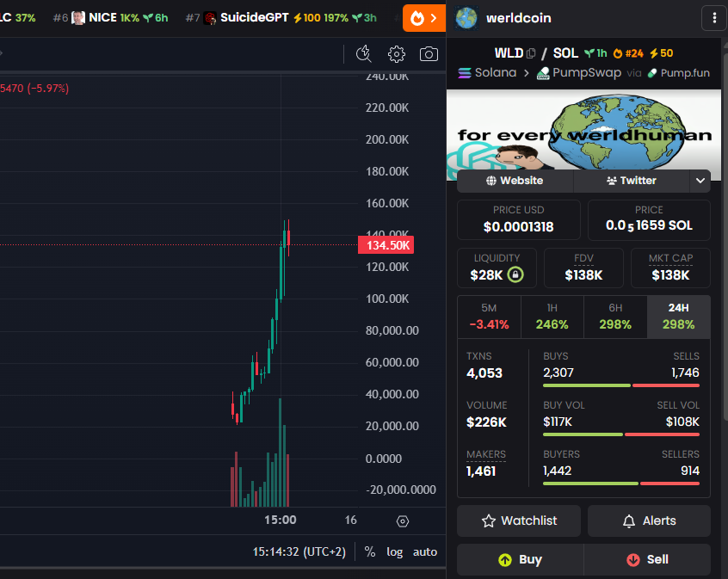The height and width of the screenshot is (579, 728).
Task: Click the werldcoin globe avatar
Action: pos(466,18)
